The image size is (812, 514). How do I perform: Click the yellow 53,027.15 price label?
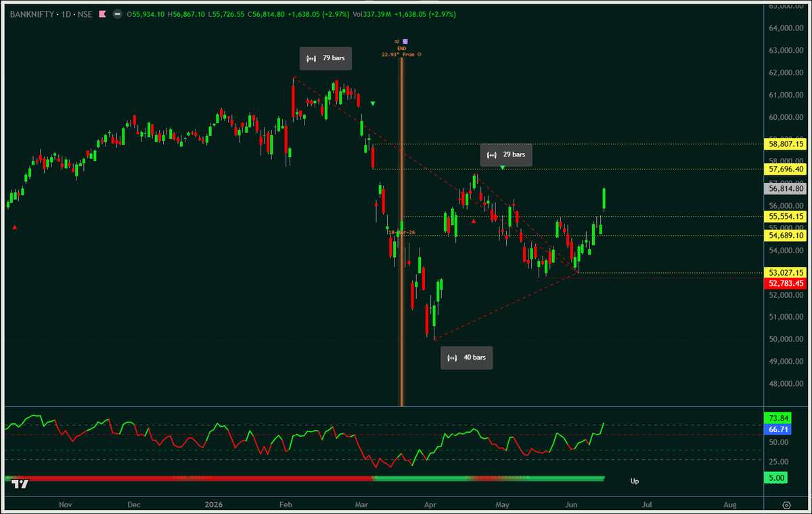coord(786,272)
